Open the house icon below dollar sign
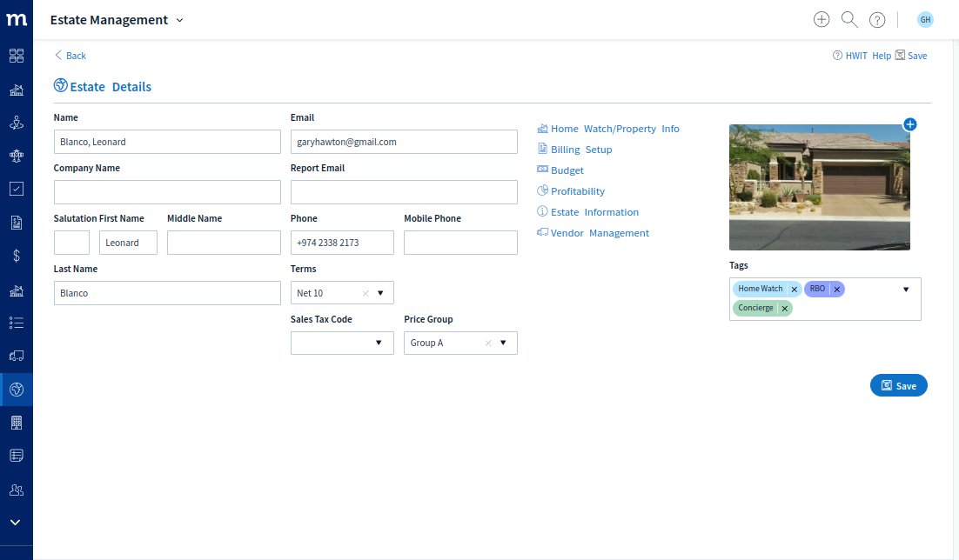Viewport: 959px width, 560px height. coord(17,290)
